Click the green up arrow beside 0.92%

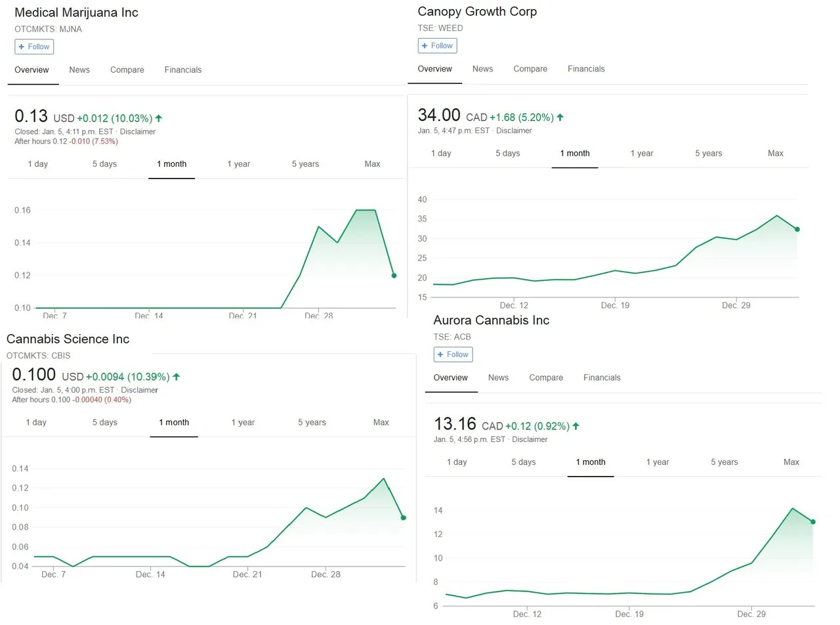pyautogui.click(x=576, y=426)
